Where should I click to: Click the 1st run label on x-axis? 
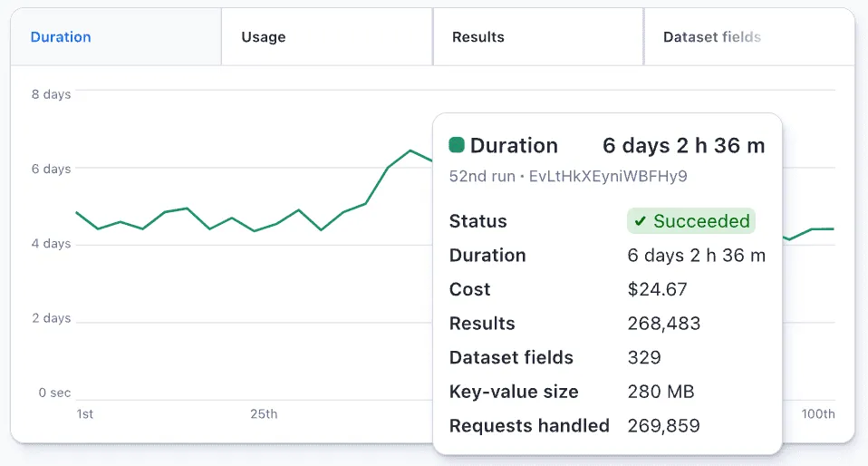[84, 414]
